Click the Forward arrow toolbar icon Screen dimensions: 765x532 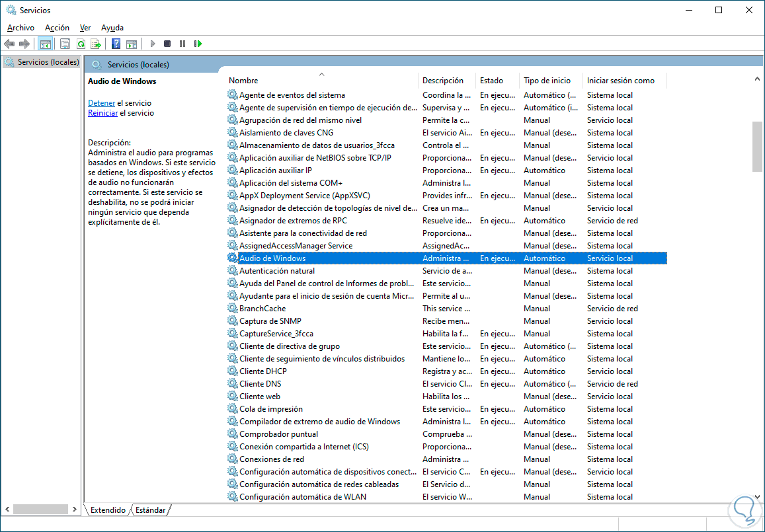[24, 44]
